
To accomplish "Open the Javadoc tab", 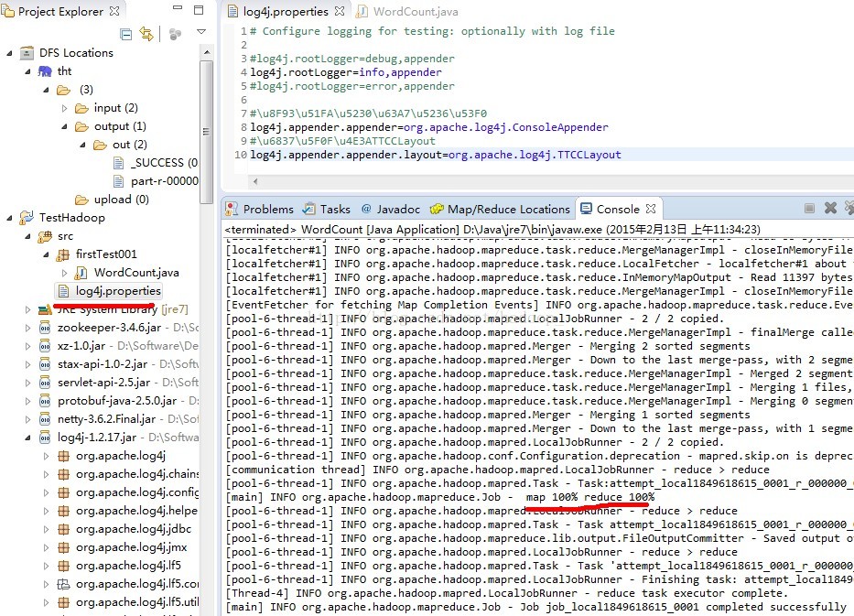I will (x=391, y=209).
